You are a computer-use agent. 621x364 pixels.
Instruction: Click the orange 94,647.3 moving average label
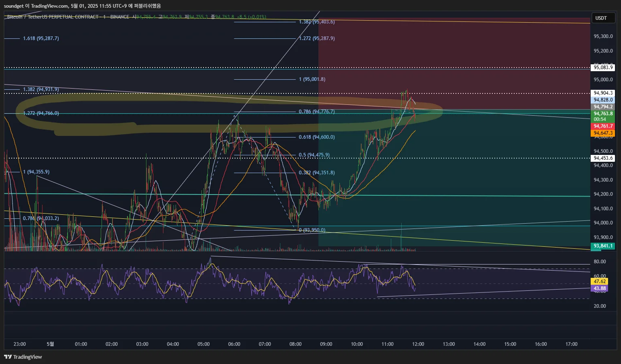click(603, 133)
